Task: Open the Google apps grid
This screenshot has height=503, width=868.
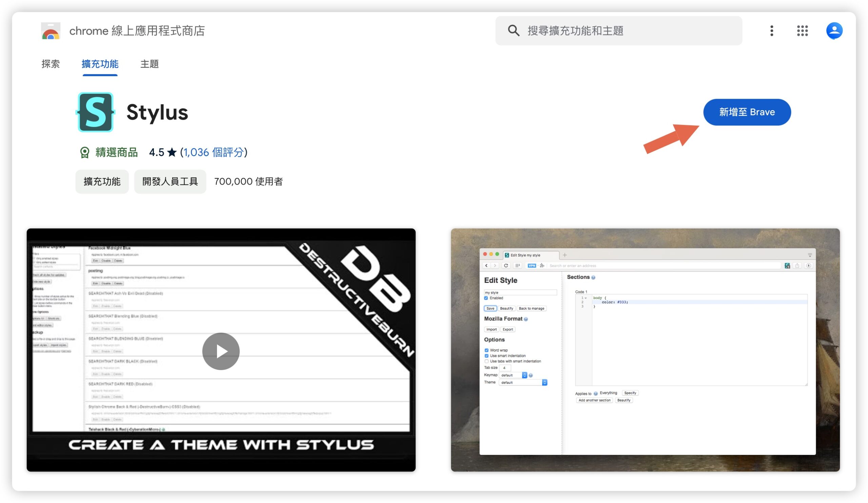Action: (802, 31)
